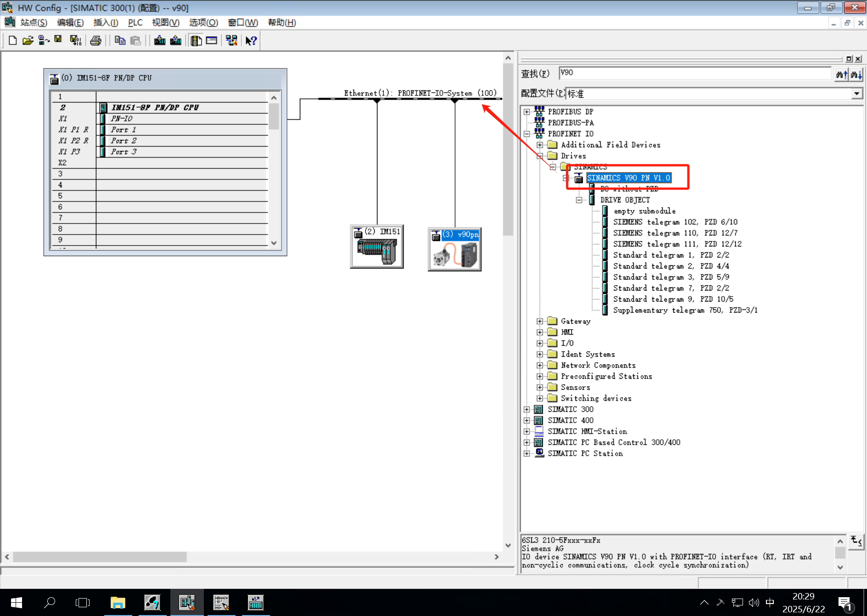Click the Open folder toolbar icon

click(28, 40)
